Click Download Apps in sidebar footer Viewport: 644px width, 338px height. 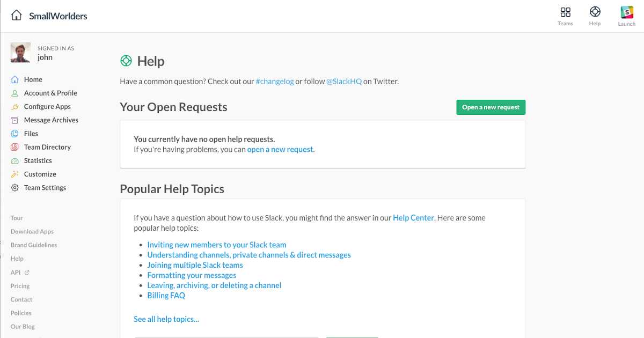click(32, 232)
